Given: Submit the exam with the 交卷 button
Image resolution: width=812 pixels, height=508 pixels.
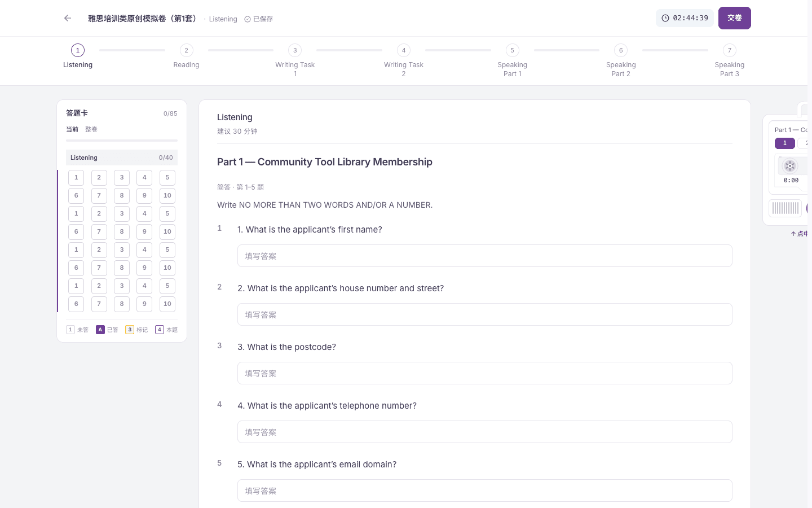Looking at the screenshot, I should pos(734,18).
